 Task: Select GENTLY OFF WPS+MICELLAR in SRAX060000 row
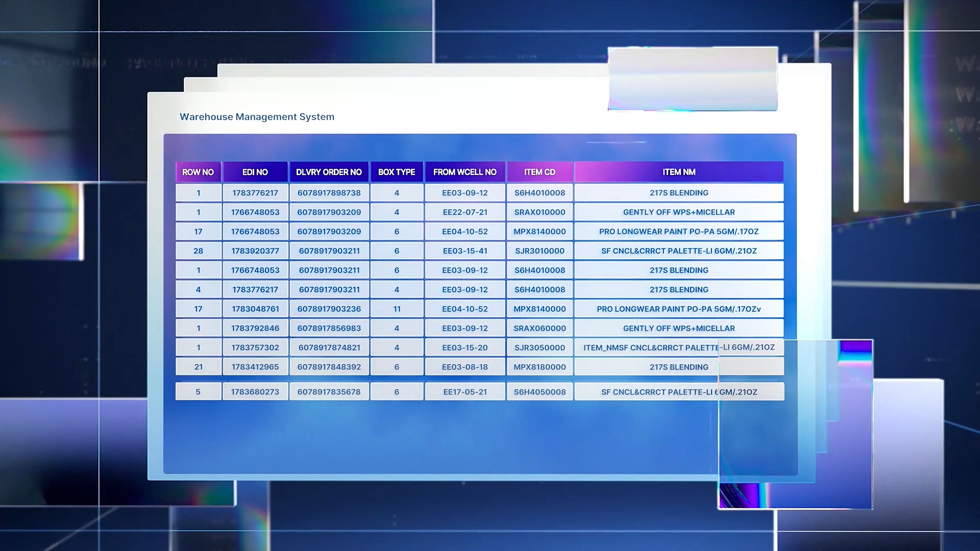point(679,329)
